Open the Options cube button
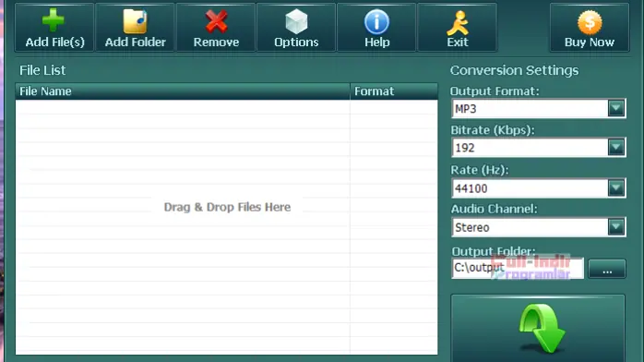The height and width of the screenshot is (362, 644). click(x=296, y=28)
